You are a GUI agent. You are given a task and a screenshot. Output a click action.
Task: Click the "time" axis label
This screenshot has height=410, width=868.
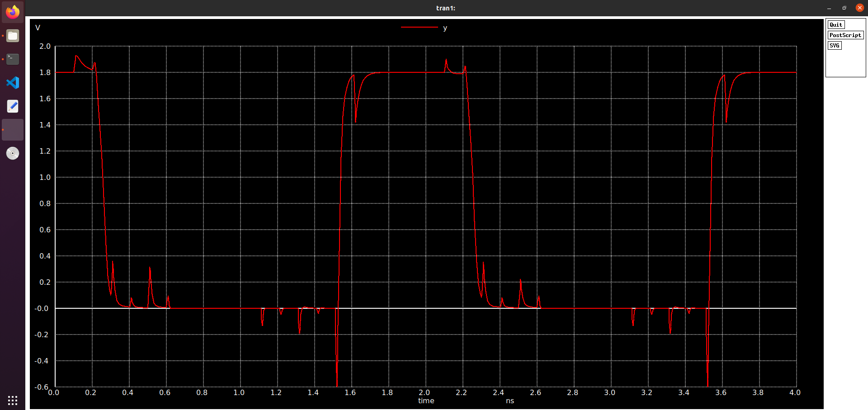[426, 401]
